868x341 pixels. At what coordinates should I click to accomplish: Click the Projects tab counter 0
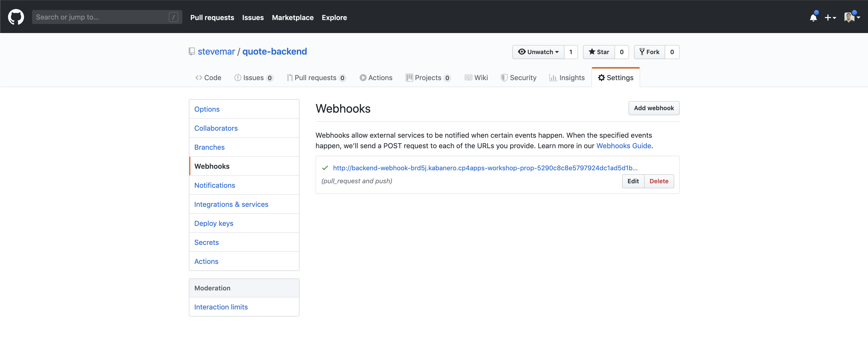pyautogui.click(x=447, y=78)
